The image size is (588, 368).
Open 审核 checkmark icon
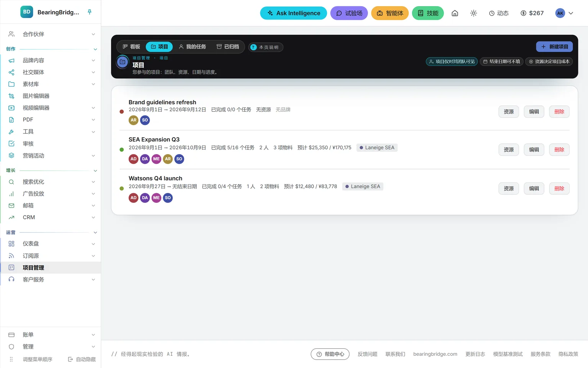pyautogui.click(x=11, y=143)
